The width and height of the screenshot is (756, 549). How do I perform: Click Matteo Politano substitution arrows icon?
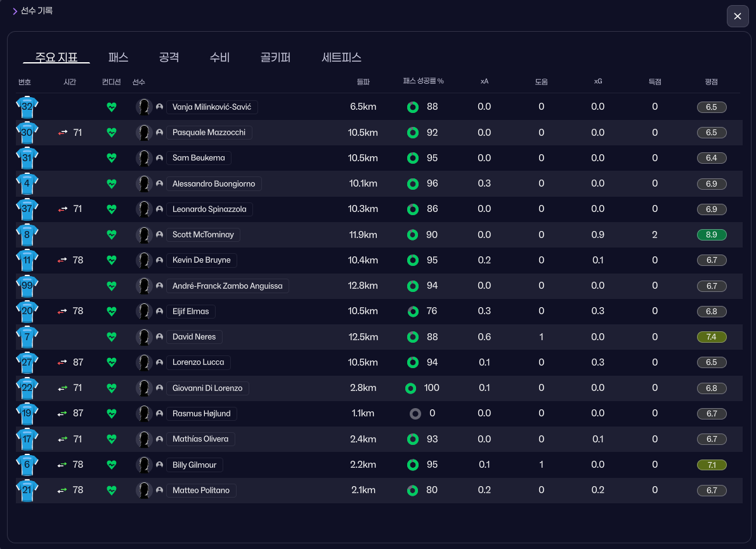pos(63,490)
